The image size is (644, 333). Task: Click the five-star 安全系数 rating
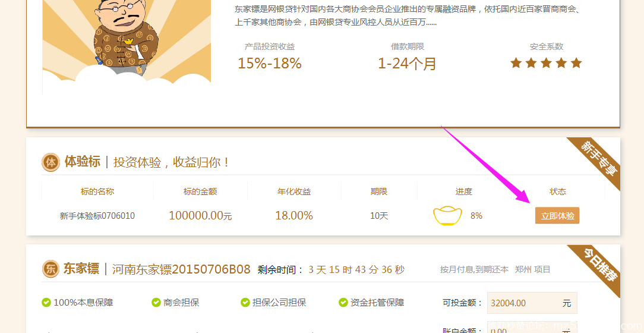point(546,63)
